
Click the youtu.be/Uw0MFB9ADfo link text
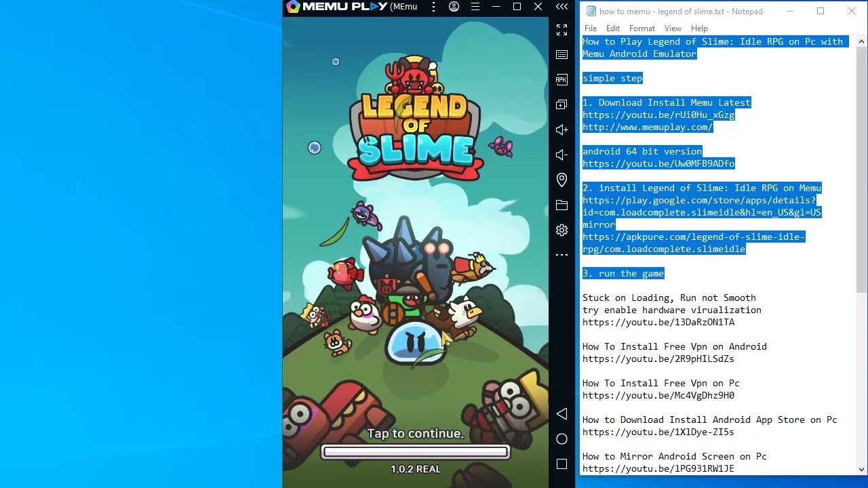pos(658,163)
